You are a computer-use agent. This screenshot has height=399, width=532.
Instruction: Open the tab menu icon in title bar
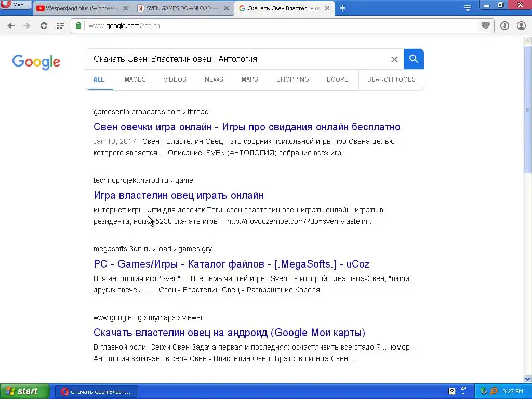coord(468,8)
